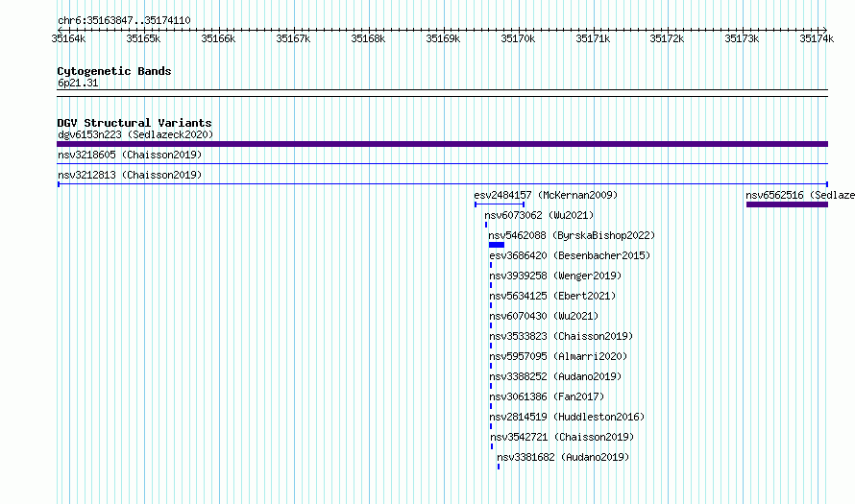Image resolution: width=855 pixels, height=504 pixels.
Task: Click the 35173k ruler label
Action: point(742,38)
